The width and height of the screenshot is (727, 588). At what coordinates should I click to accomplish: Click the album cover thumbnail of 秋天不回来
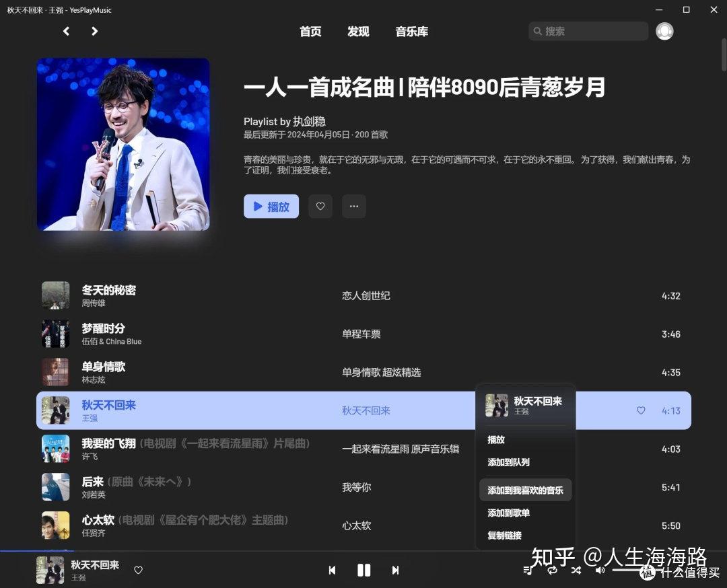(55, 410)
